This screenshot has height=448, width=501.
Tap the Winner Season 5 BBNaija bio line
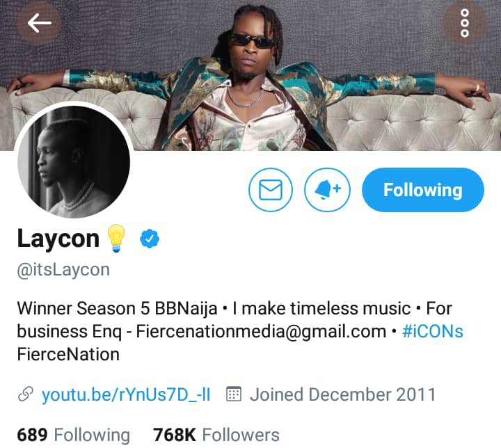[x=118, y=308]
